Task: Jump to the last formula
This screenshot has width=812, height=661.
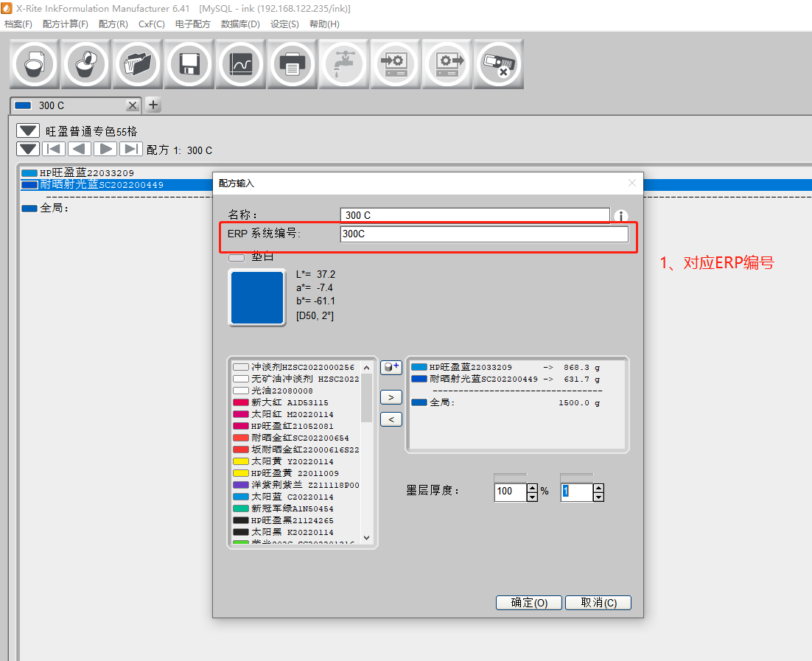Action: [131, 149]
